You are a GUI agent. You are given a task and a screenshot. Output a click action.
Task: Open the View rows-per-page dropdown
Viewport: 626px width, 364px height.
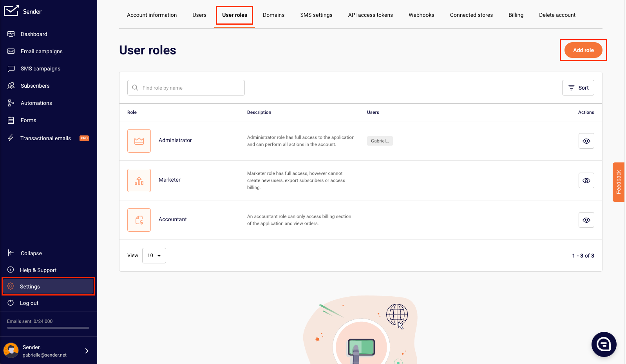coord(154,256)
